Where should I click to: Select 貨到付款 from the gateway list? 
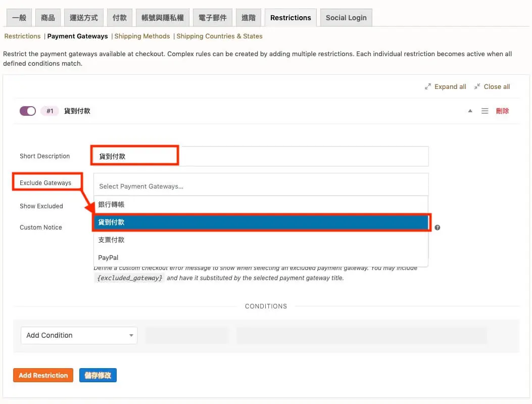coord(261,222)
